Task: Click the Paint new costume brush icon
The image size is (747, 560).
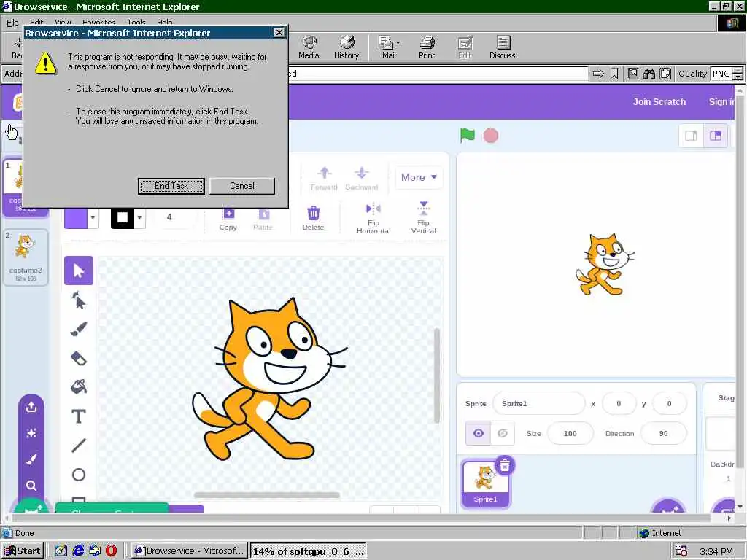Action: click(31, 459)
